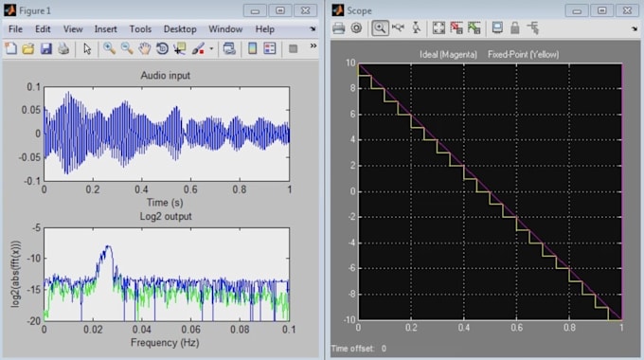Image resolution: width=644 pixels, height=360 pixels.
Task: Click the 'Time (s)' axis label
Action: [165, 203]
